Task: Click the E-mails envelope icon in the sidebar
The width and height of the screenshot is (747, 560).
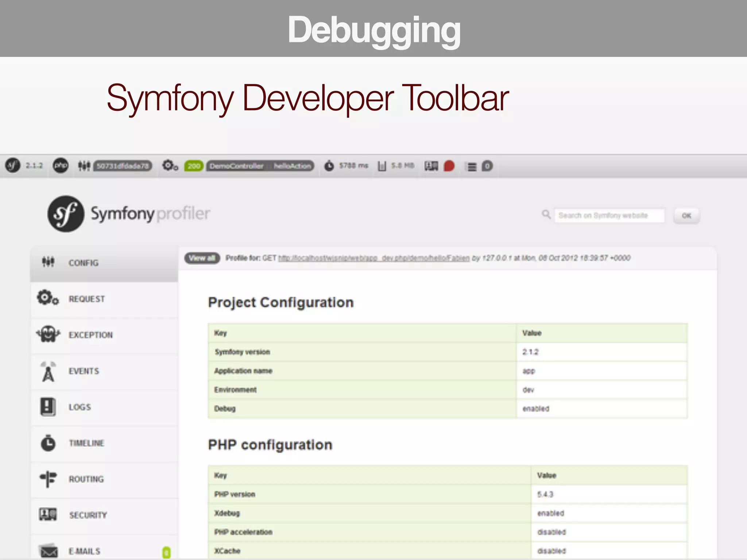Action: (49, 551)
